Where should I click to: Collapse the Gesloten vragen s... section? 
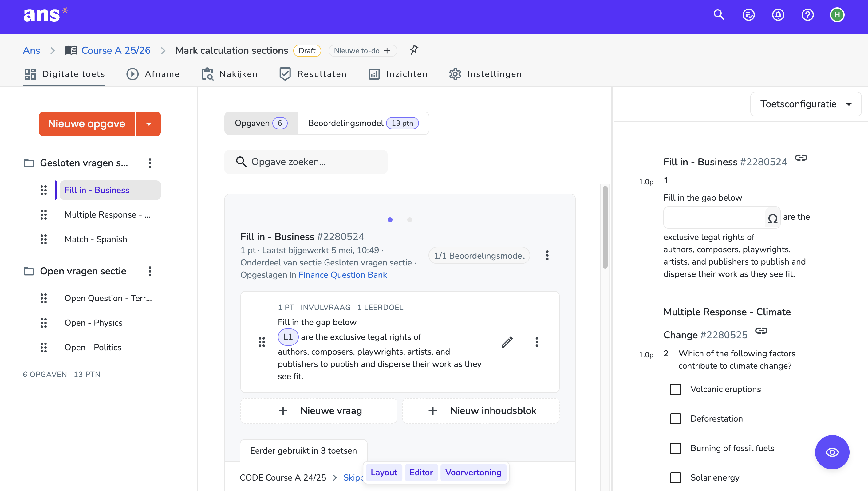[x=84, y=163]
